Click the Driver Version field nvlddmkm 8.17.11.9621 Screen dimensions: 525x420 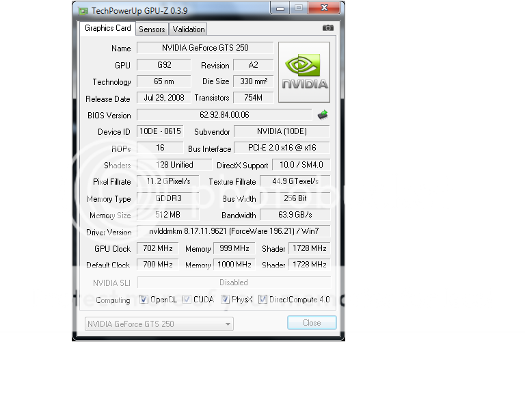tap(234, 231)
